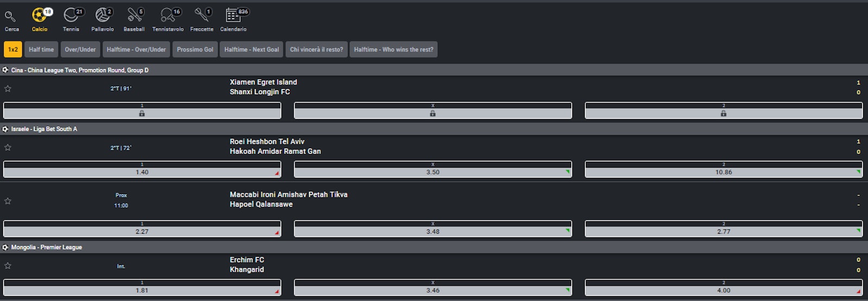
Task: Click the Int. interval status label
Action: (121, 266)
